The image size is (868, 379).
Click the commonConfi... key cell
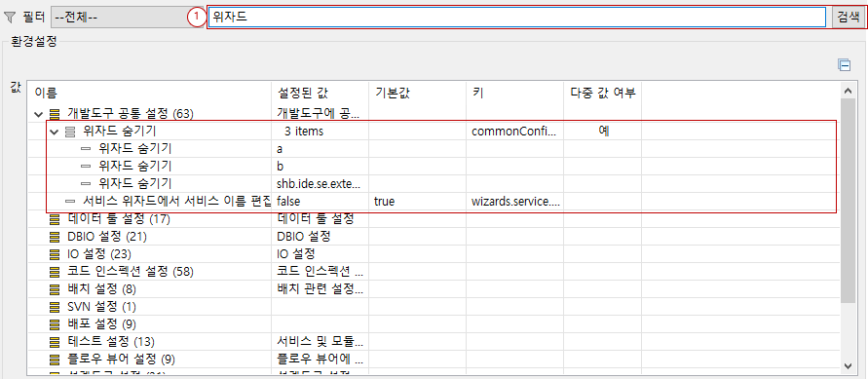pos(514,133)
